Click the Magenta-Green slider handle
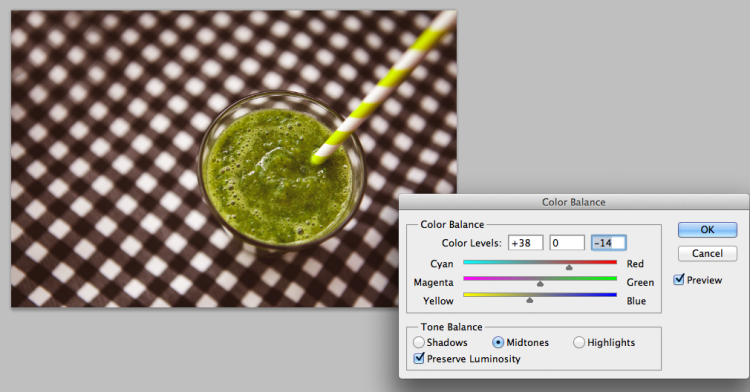This screenshot has width=750, height=392. click(x=540, y=284)
